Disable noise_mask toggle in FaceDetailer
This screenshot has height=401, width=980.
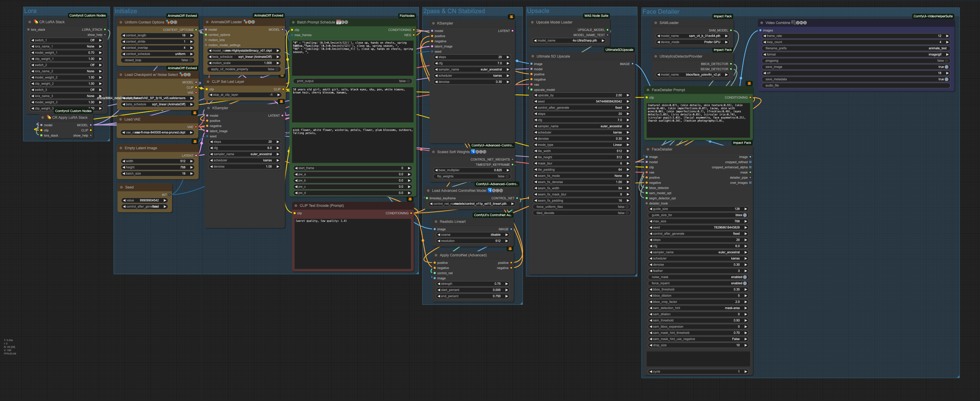(745, 277)
